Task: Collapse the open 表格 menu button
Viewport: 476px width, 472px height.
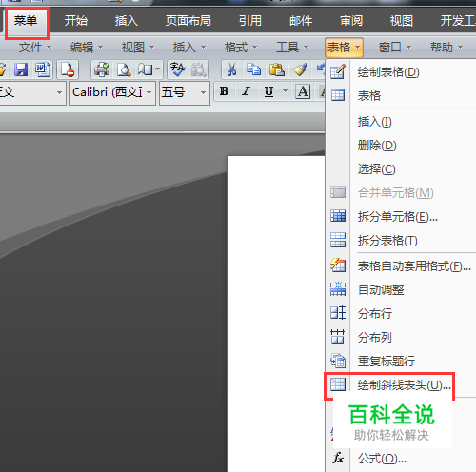Action: pyautogui.click(x=344, y=48)
